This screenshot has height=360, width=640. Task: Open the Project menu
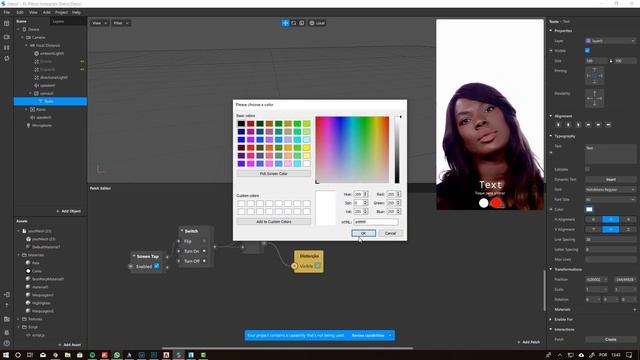pos(61,12)
